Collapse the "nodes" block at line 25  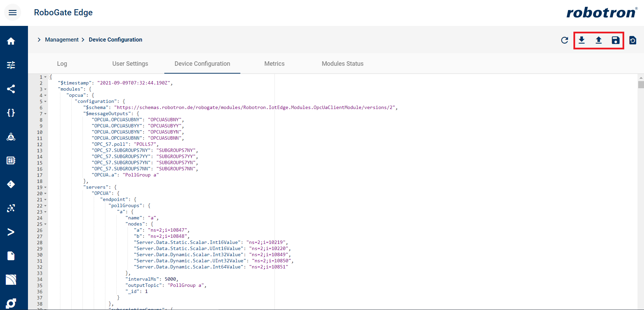click(45, 224)
